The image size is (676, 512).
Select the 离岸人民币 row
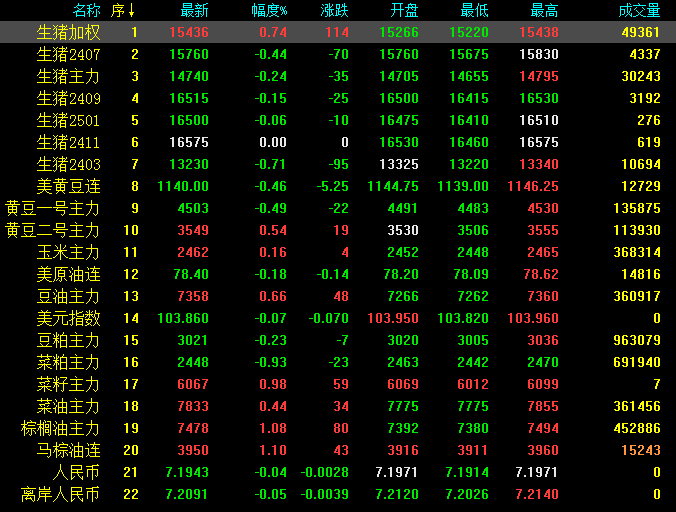(338, 494)
